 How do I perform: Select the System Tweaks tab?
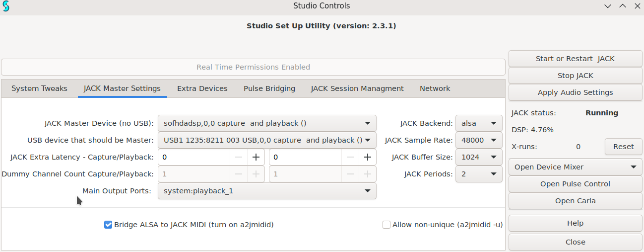pos(39,88)
